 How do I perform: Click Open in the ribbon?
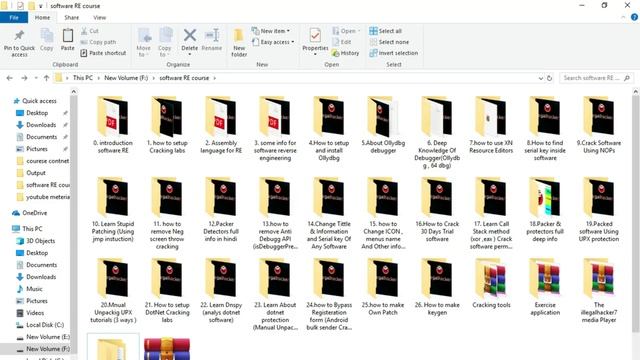point(346,31)
